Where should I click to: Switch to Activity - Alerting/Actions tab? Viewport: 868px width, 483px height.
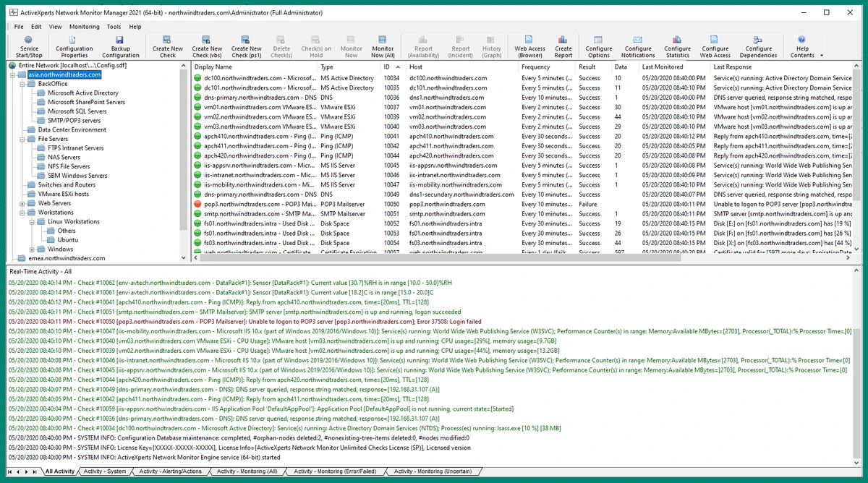click(x=171, y=471)
